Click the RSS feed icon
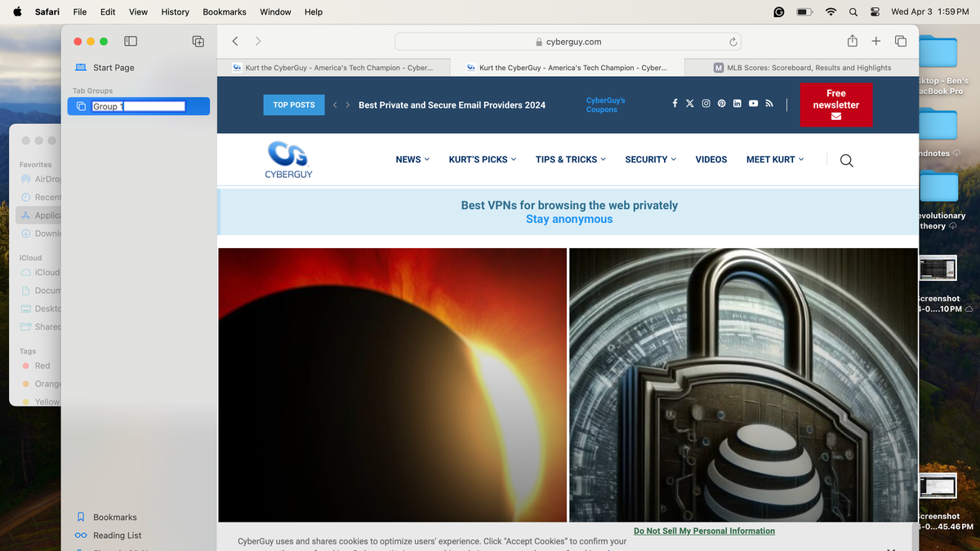 point(768,103)
